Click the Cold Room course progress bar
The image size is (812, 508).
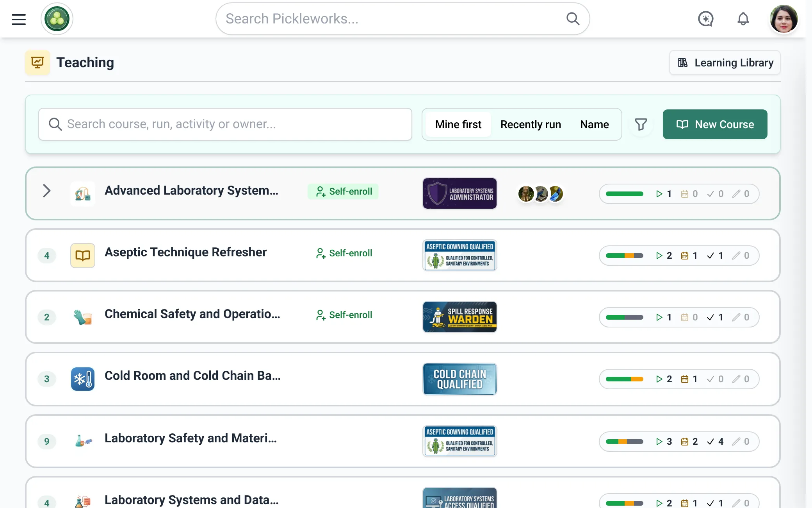click(x=624, y=379)
